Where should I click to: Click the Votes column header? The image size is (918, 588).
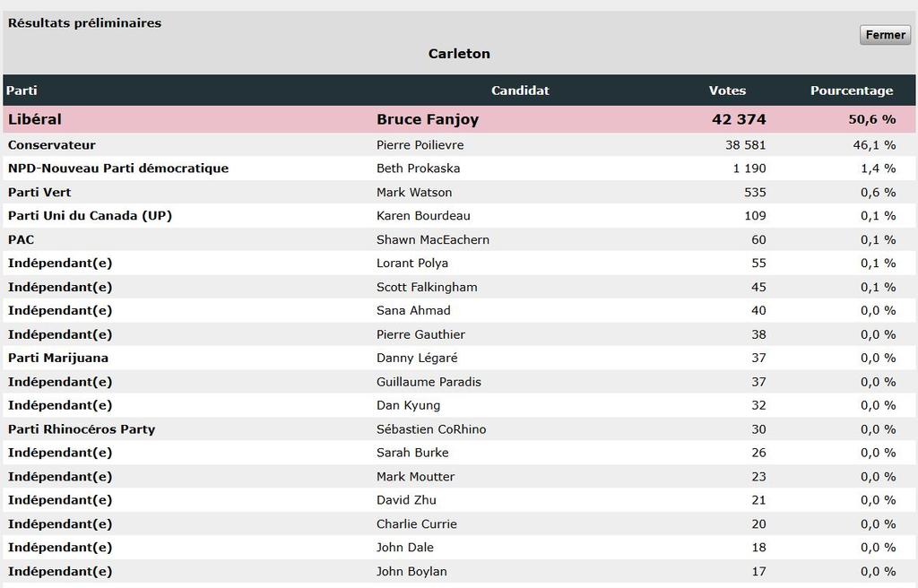pos(727,91)
